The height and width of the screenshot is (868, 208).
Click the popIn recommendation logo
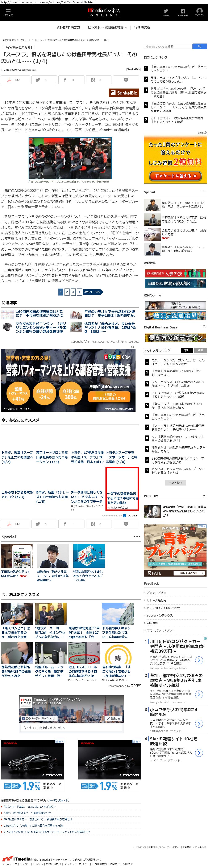(x=136, y=685)
